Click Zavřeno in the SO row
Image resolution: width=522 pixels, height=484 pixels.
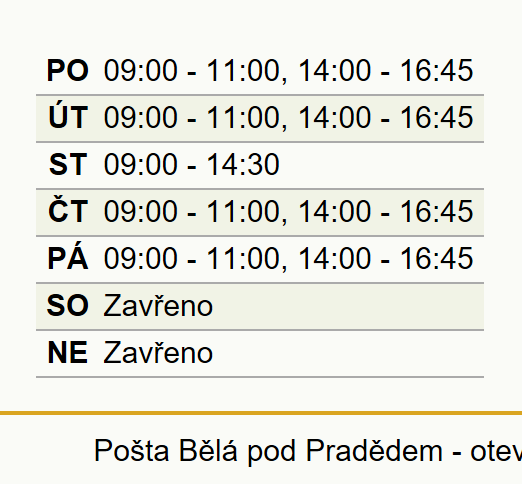(x=158, y=304)
